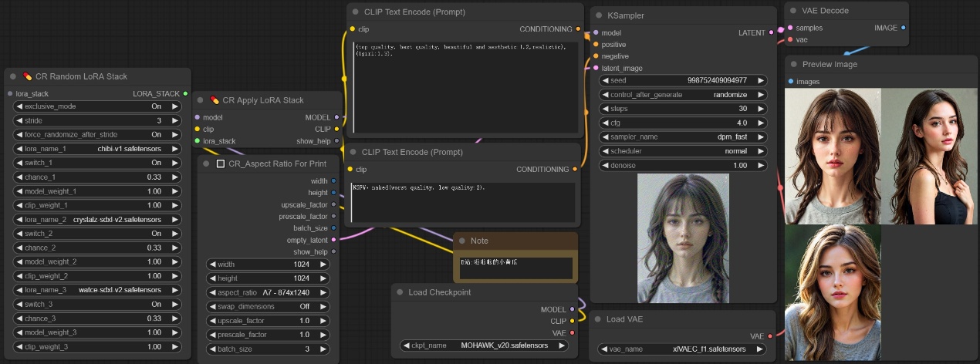980x364 pixels.
Task: Toggle exclusive_mode in CR Random LoRA Stack
Action: pyautogui.click(x=97, y=106)
